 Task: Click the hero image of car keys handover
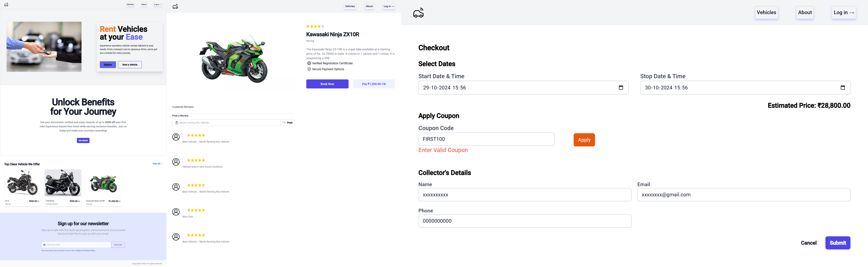pos(44,47)
